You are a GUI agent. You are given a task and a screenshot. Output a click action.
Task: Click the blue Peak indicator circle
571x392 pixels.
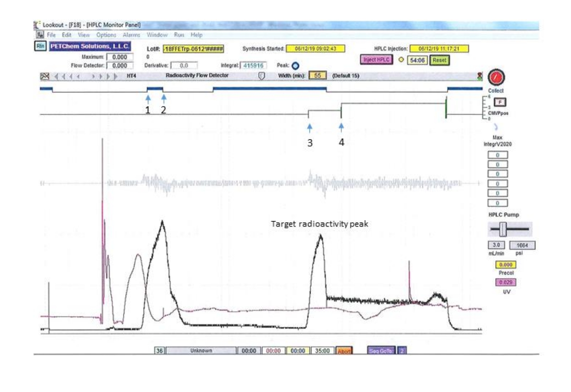pos(295,66)
